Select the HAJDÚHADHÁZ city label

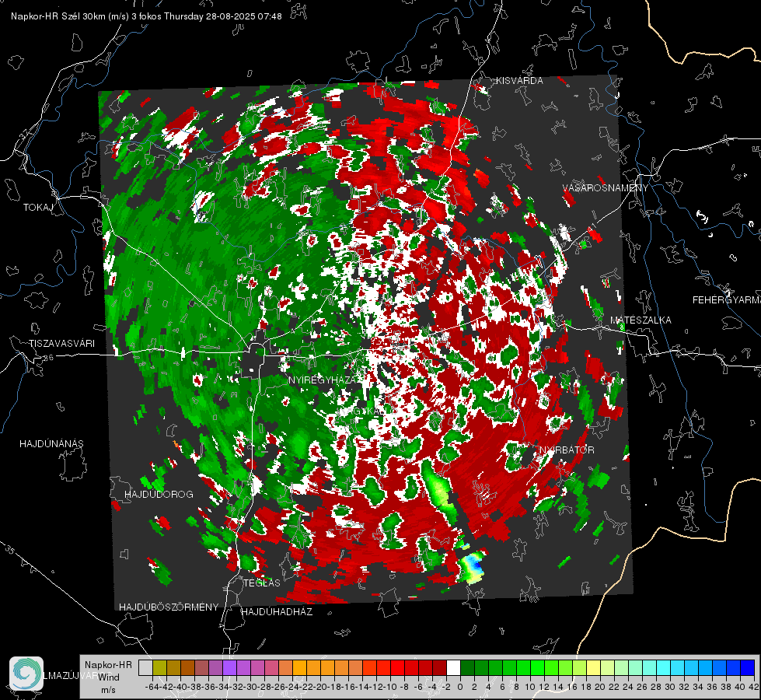point(278,611)
